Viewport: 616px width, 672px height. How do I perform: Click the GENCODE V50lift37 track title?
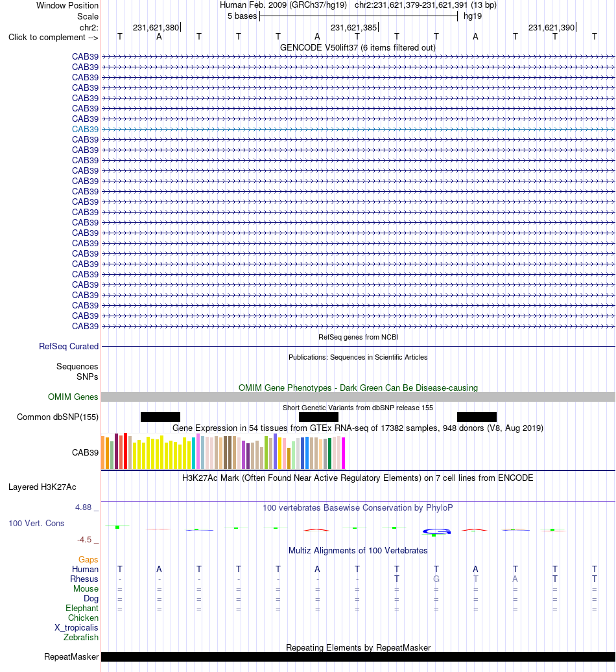tap(358, 47)
